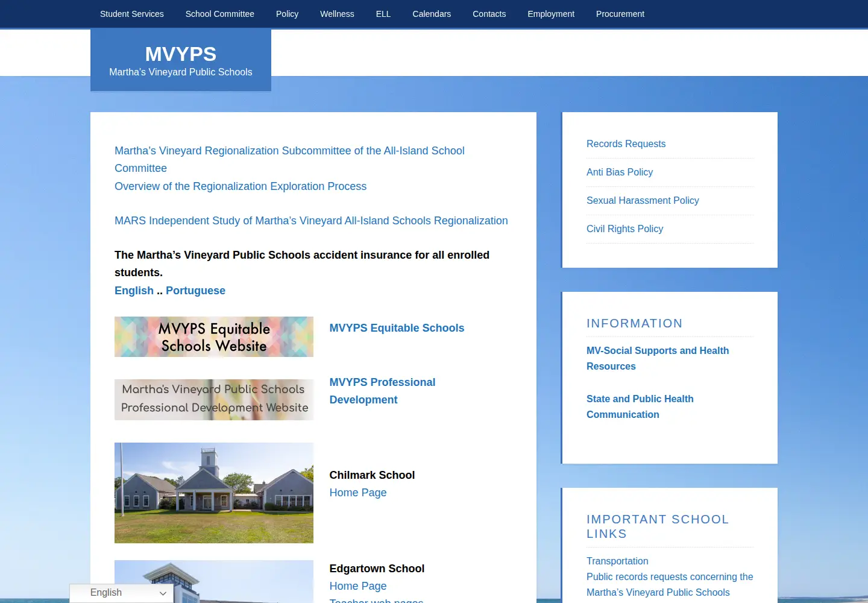The width and height of the screenshot is (868, 603).
Task: Open the English accident insurance link
Action: click(134, 291)
